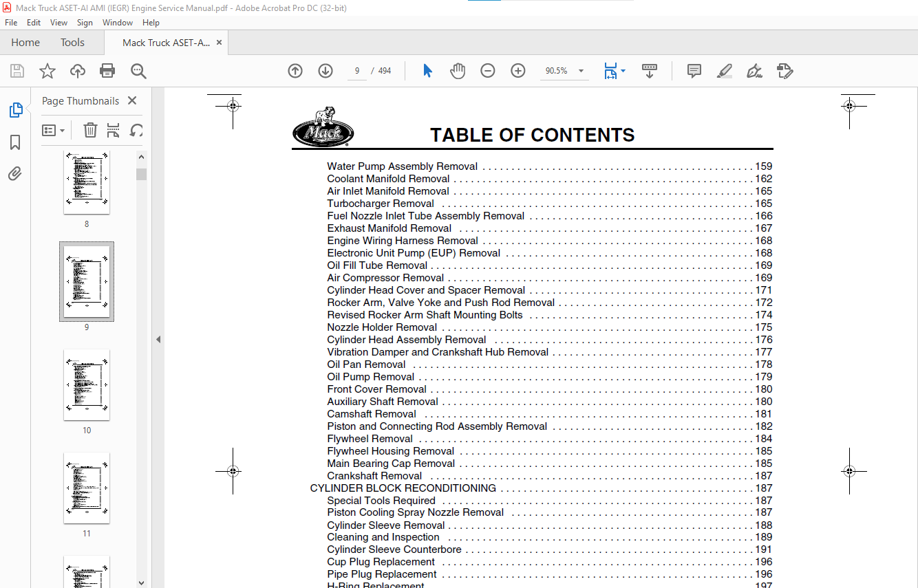Click the 'Air Compressor Removal' entry
This screenshot has width=918, height=588.
tap(385, 278)
